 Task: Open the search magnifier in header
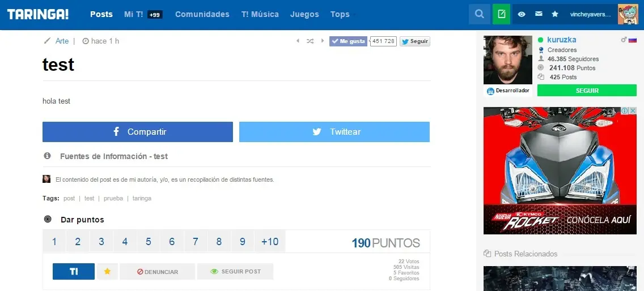point(479,14)
